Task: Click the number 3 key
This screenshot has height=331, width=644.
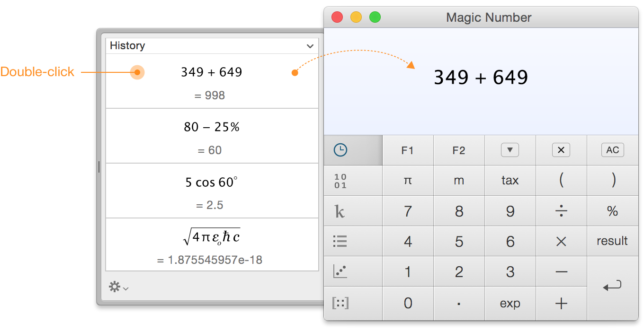Action: [510, 271]
